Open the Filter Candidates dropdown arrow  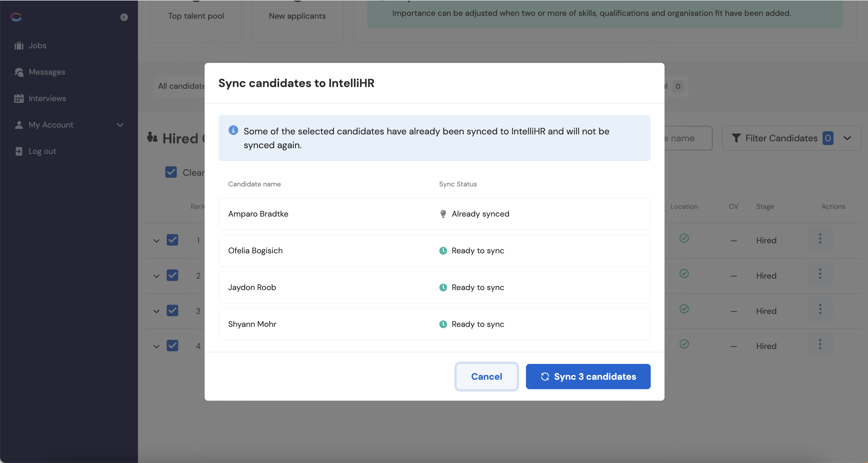[847, 138]
